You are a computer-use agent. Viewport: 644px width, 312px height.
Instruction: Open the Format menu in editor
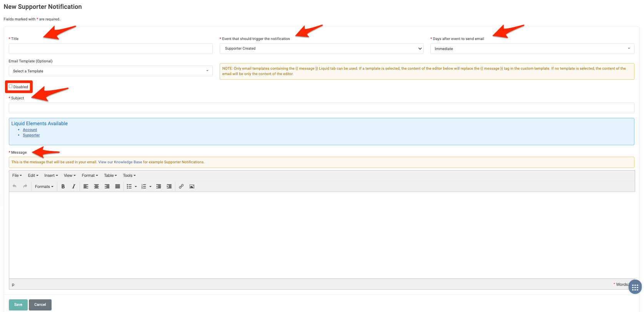[90, 175]
